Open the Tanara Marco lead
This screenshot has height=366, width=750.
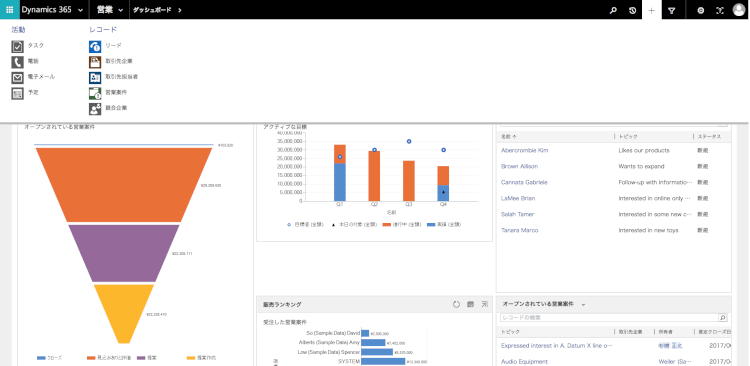point(519,230)
